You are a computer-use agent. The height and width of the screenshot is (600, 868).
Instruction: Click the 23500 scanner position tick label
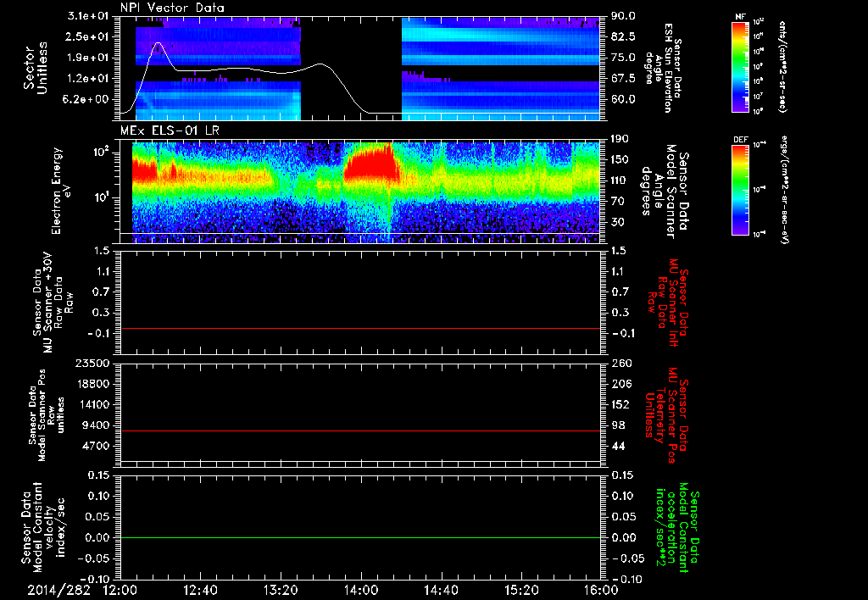pos(92,363)
